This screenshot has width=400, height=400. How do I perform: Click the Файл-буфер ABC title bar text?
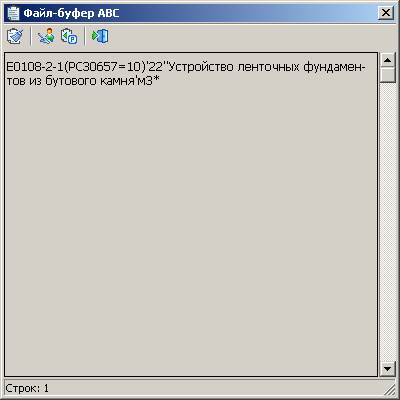(71, 13)
